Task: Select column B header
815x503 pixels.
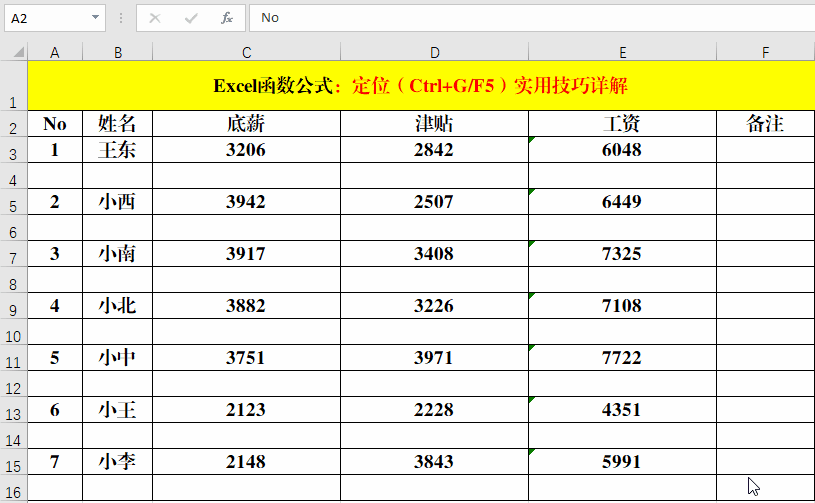Action: click(117, 52)
